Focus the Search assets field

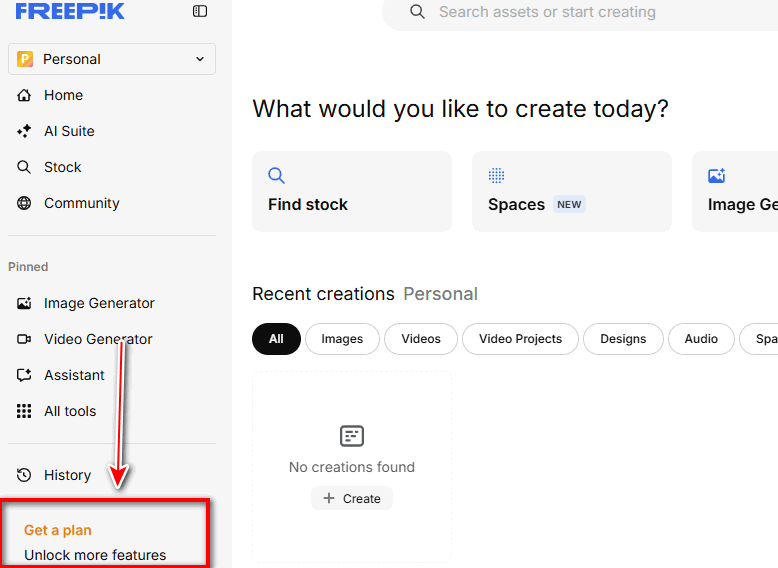(547, 12)
